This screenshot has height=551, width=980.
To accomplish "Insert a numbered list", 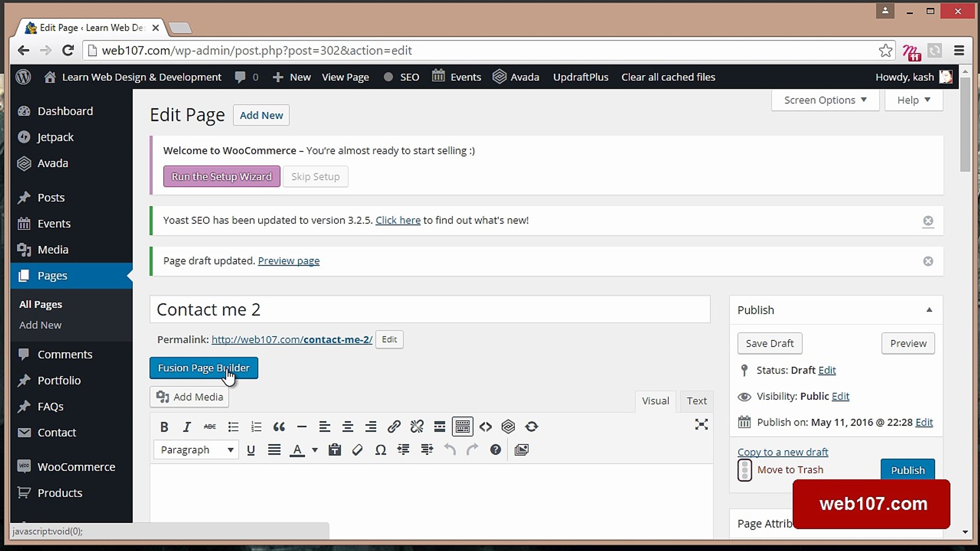I will pyautogui.click(x=256, y=427).
